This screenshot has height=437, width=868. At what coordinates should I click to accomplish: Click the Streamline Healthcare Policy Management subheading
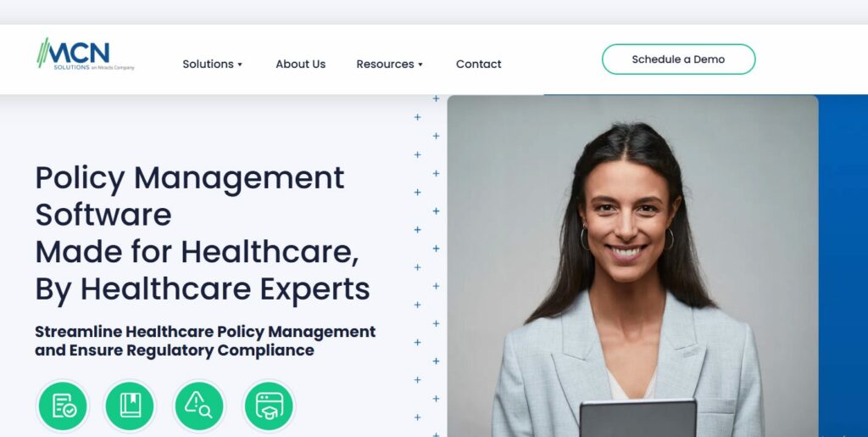205,341
